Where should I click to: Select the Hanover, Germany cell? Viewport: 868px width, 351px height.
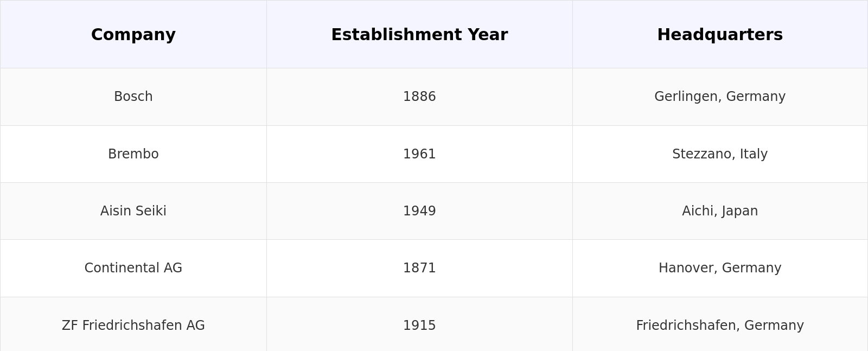click(x=720, y=268)
